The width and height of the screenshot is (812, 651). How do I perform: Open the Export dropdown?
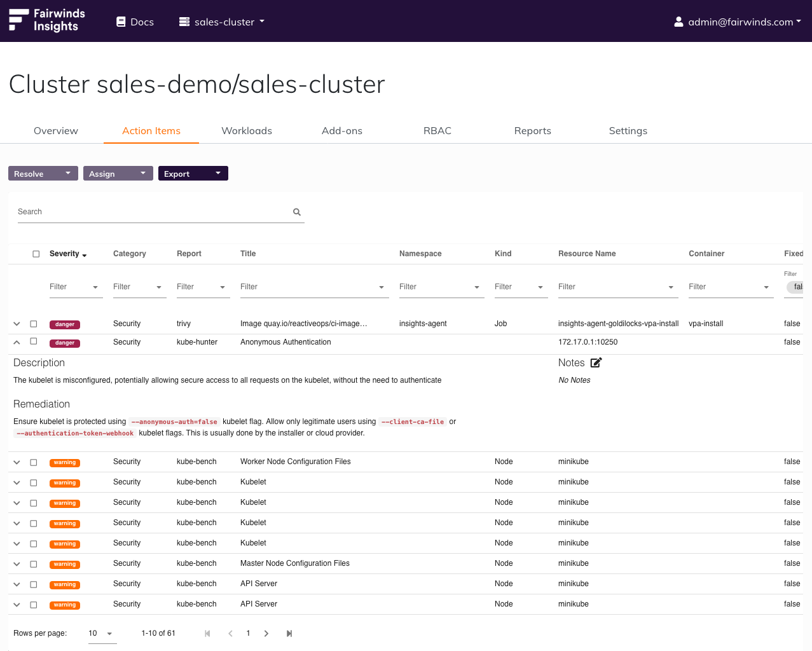pos(193,174)
